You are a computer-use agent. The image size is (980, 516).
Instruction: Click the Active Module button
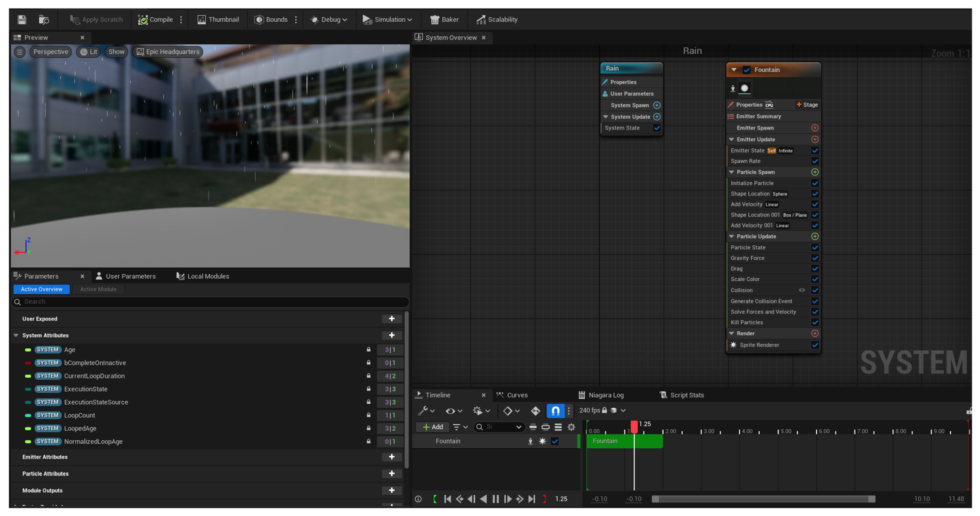click(98, 289)
